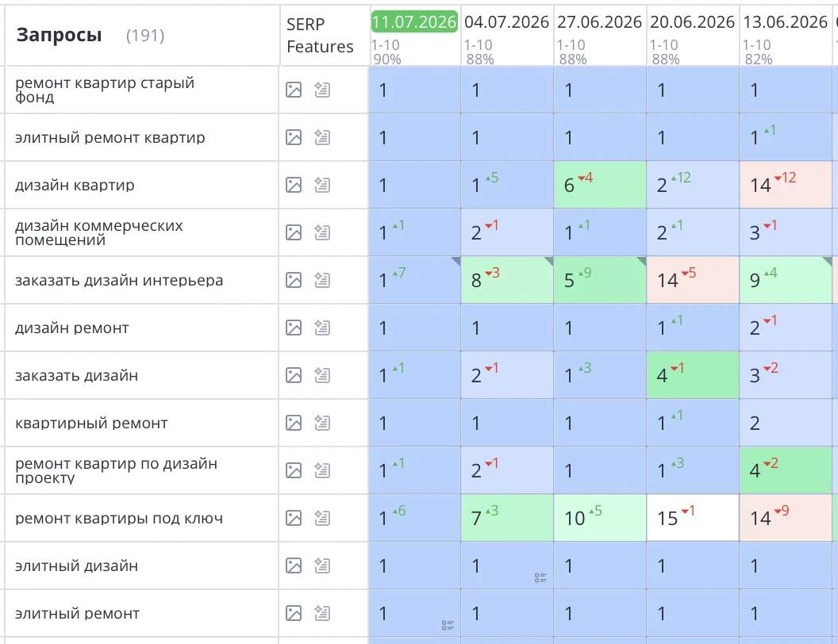Image resolution: width=838 pixels, height=644 pixels.
Task: Click image icon for 'элитный дизайн'
Action: [x=294, y=565]
